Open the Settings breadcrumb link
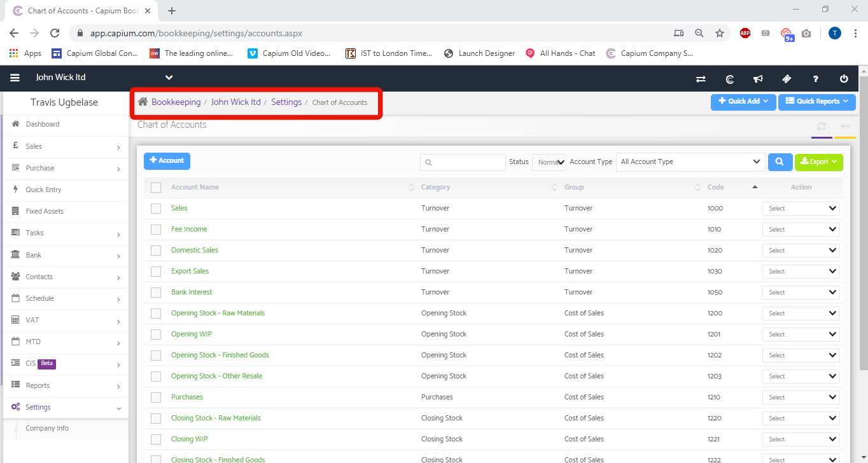Screen dimensions: 868x463 [286, 102]
